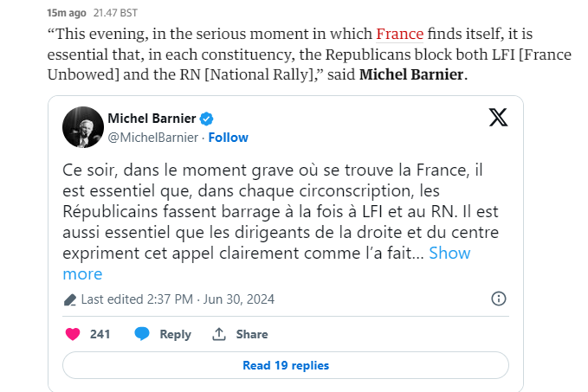Open the Read 19 replies button
Screen dimensions: 588x392
pos(286,365)
